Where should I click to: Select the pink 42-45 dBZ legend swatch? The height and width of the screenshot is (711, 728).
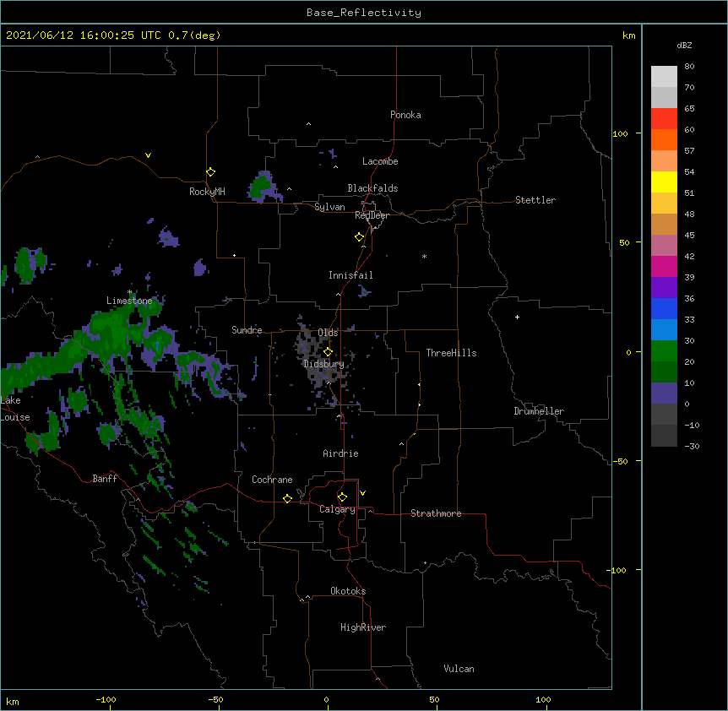point(664,246)
